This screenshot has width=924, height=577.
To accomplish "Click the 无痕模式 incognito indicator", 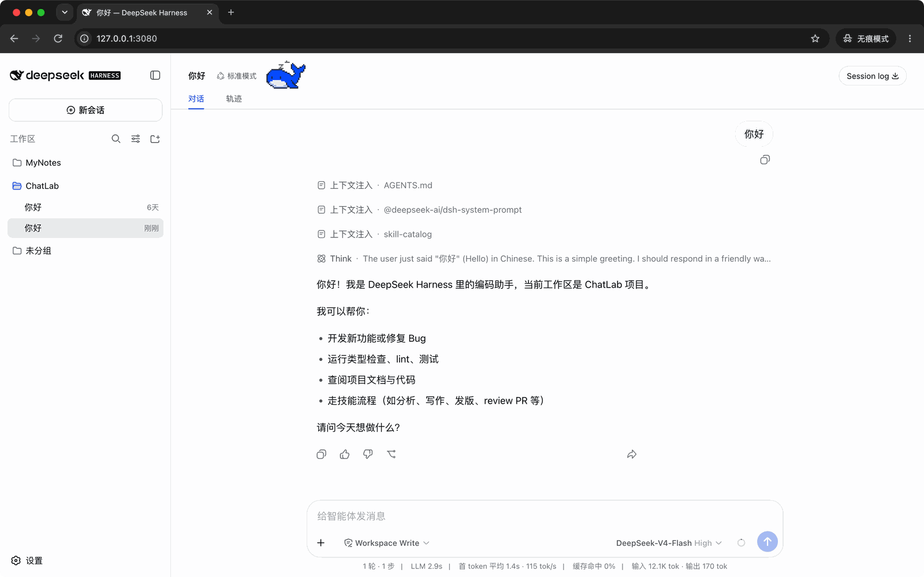I will click(866, 39).
